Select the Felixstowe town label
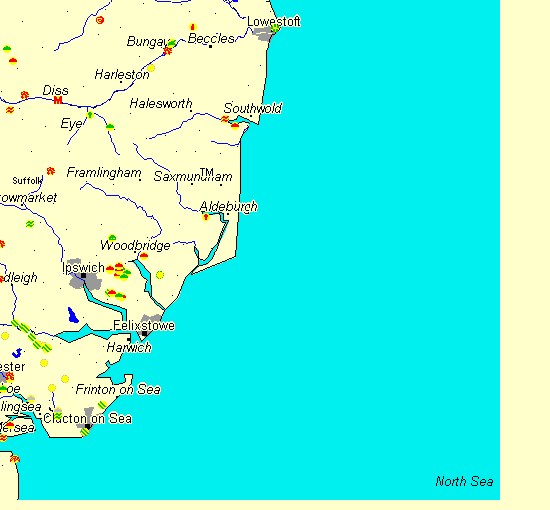Screen dimensions: 550x510 point(144,326)
